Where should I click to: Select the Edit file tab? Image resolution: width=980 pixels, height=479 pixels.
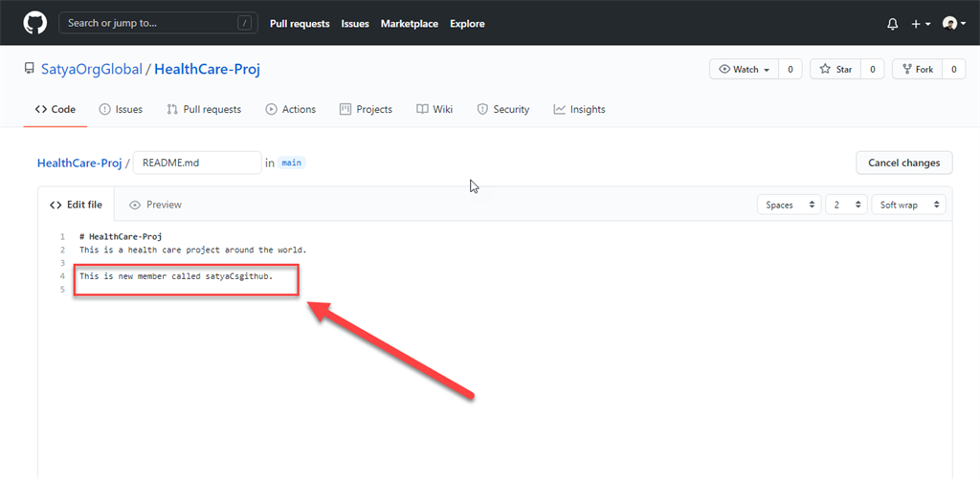pos(77,205)
